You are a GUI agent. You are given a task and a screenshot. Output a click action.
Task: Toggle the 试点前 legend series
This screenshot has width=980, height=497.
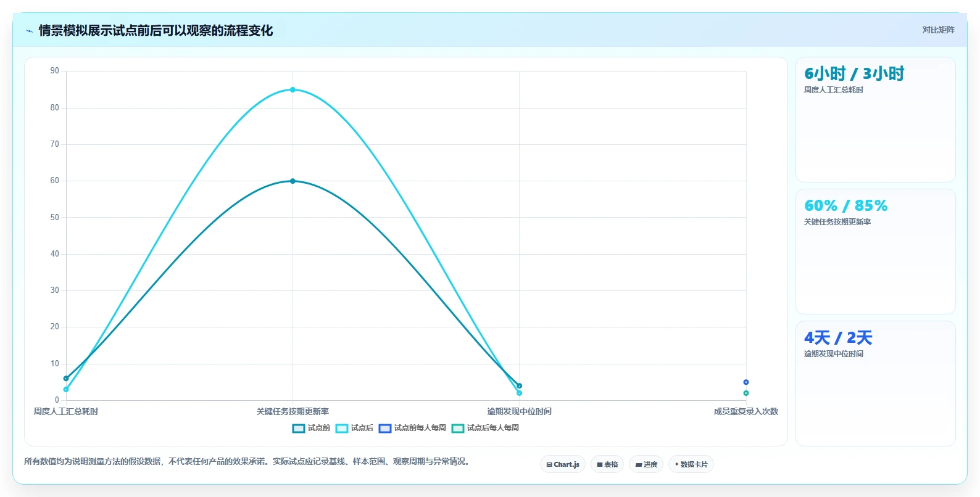coord(312,428)
